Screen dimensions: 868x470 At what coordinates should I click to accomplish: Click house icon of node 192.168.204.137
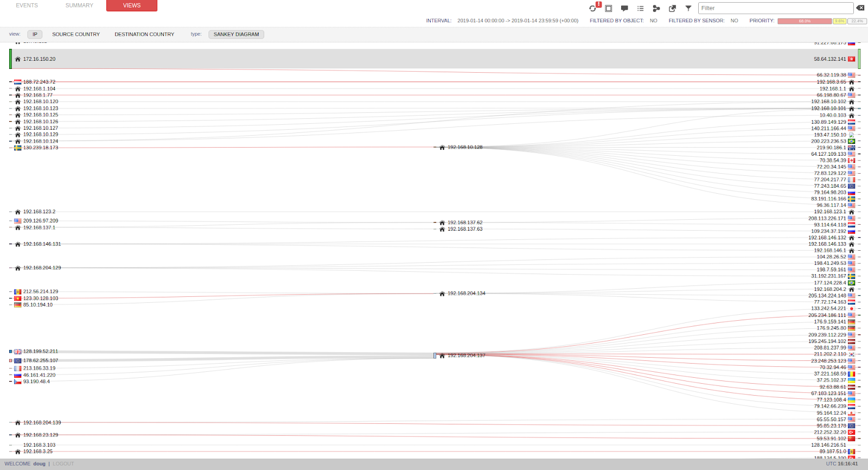coord(442,355)
